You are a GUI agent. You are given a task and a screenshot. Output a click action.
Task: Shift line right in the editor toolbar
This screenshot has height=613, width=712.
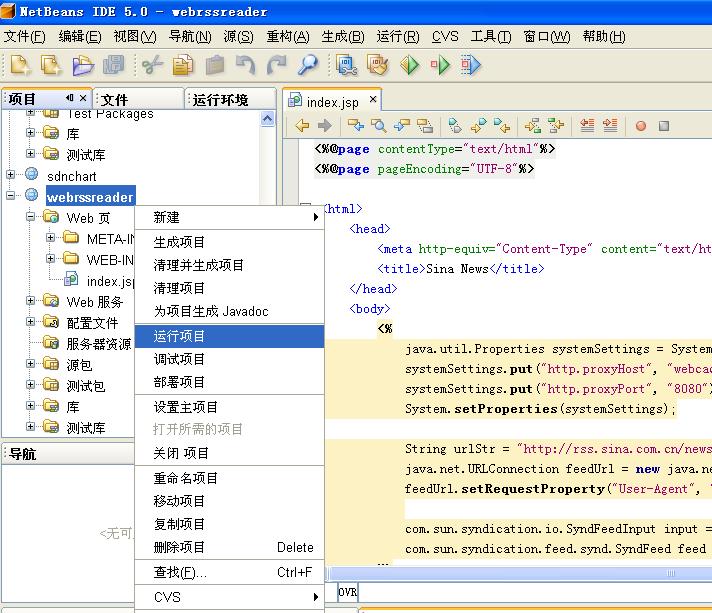pos(610,125)
